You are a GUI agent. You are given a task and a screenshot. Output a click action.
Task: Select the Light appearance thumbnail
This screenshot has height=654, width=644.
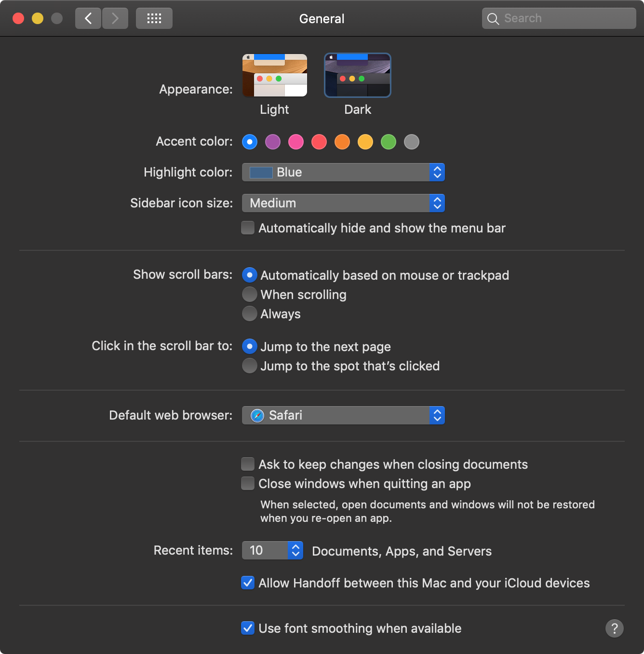275,75
